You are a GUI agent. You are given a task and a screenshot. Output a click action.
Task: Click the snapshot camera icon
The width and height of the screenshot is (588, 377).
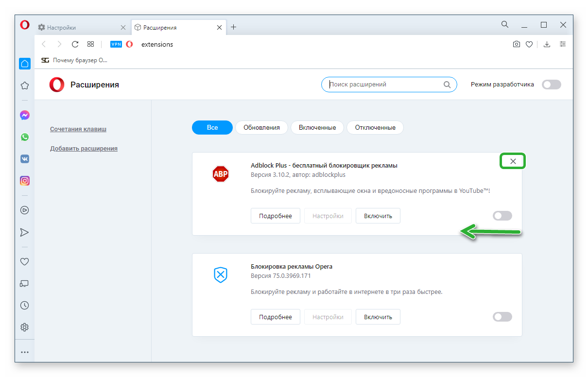[516, 44]
